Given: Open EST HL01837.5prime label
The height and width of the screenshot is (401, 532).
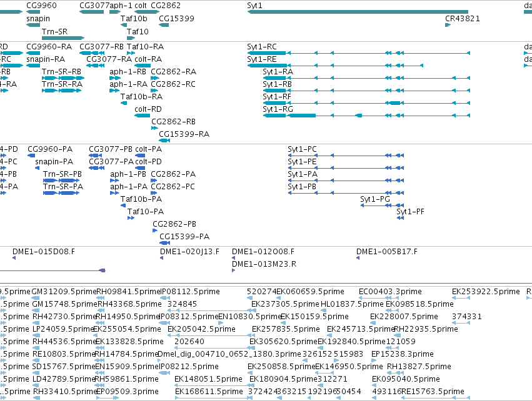Looking at the screenshot, I should click(x=352, y=304).
